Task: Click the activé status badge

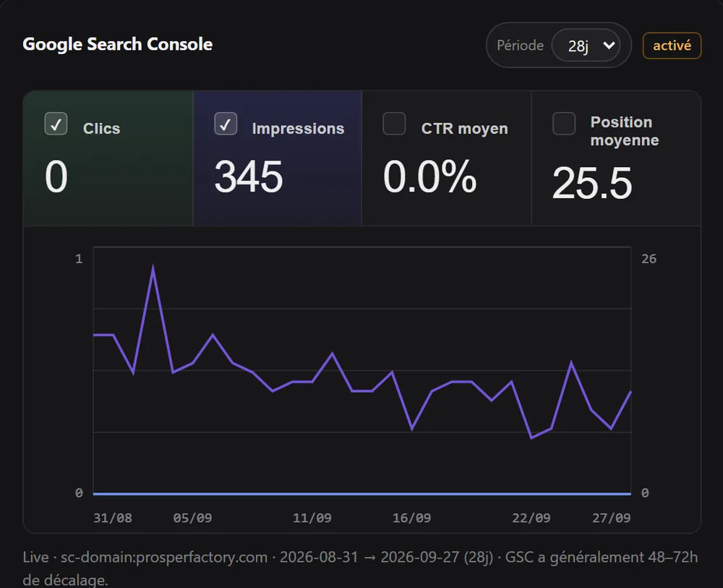Action: [672, 46]
